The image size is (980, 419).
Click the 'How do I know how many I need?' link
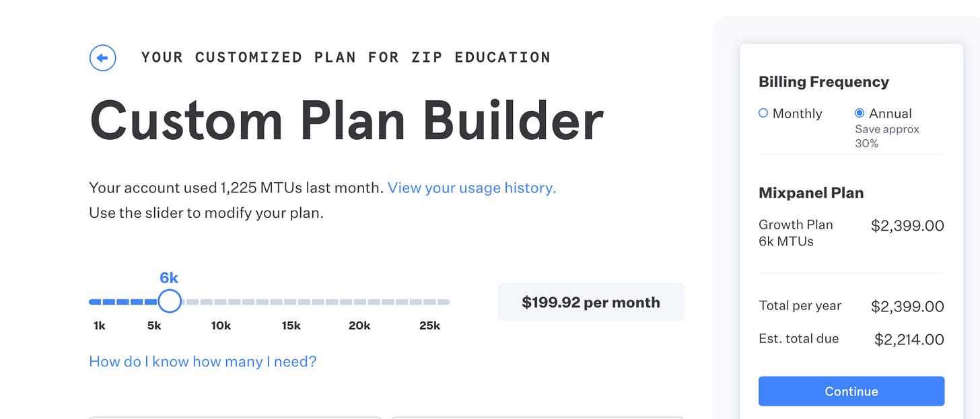[x=203, y=362]
